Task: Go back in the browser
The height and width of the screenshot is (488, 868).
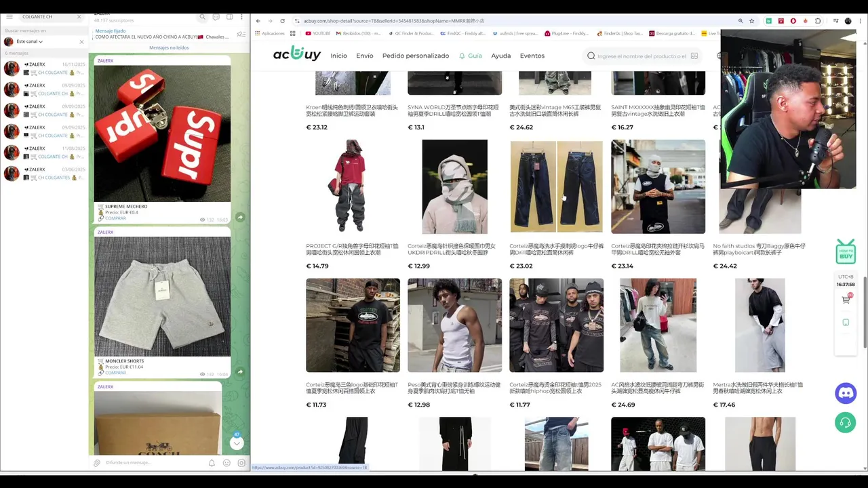Action: (258, 21)
